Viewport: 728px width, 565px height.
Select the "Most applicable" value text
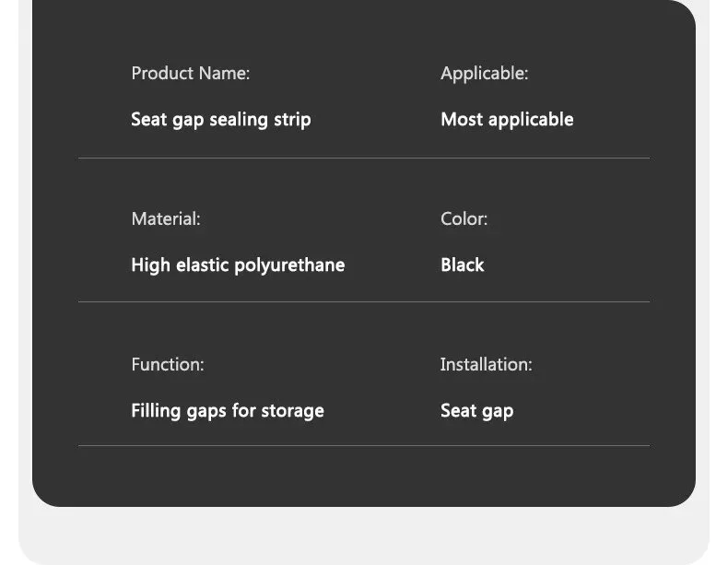[x=507, y=120]
